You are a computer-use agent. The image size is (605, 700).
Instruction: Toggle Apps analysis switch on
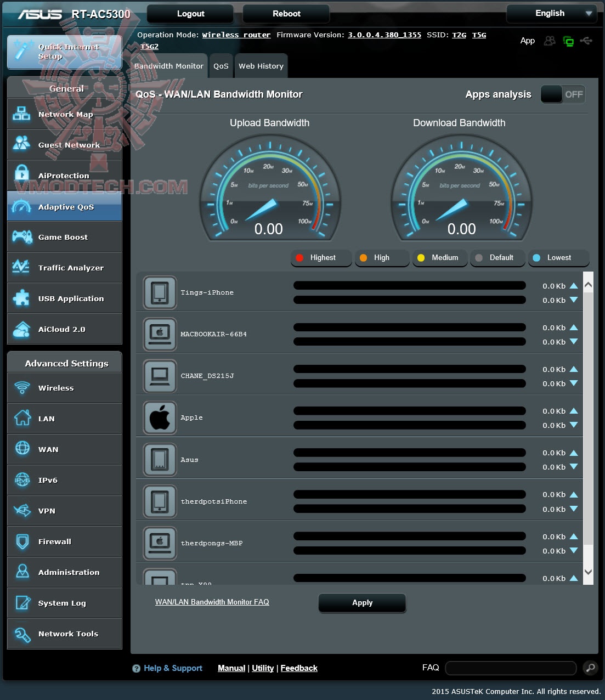click(x=563, y=94)
